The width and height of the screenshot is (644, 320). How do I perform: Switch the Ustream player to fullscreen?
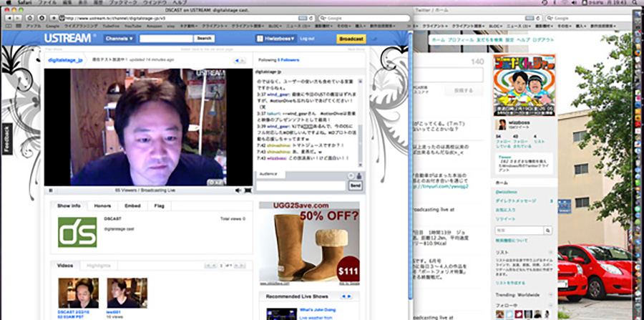248,190
